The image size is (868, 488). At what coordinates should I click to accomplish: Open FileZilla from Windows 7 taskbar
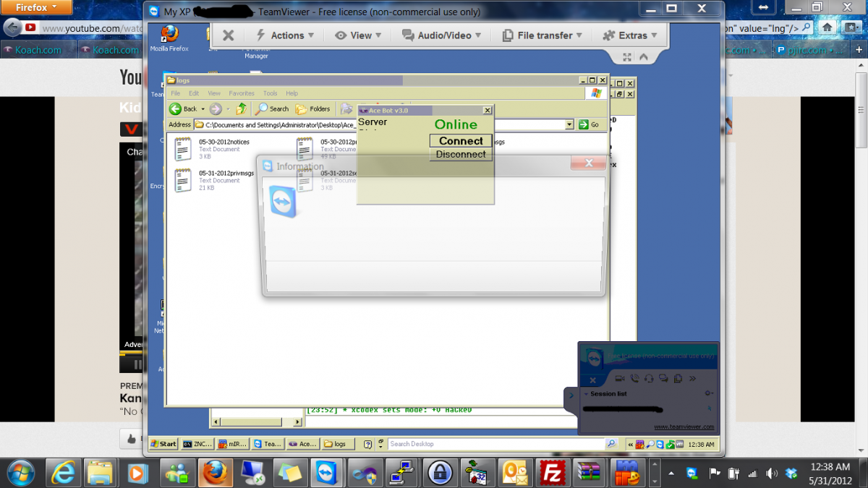point(553,473)
